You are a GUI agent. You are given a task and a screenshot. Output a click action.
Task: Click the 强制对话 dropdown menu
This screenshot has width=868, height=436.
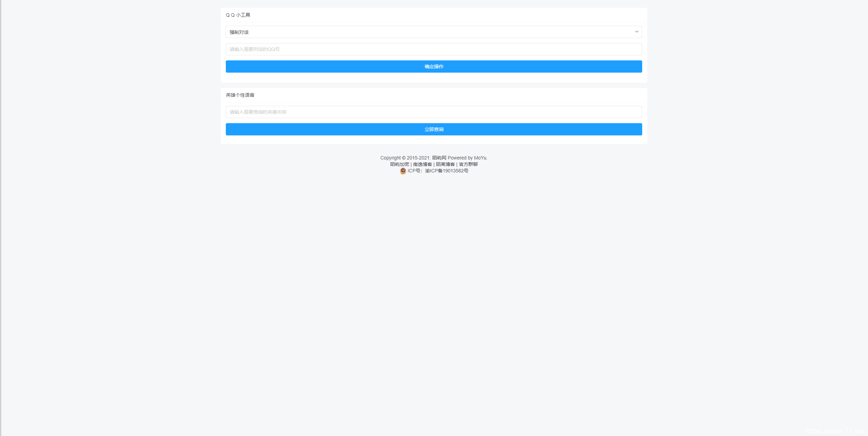click(x=433, y=32)
